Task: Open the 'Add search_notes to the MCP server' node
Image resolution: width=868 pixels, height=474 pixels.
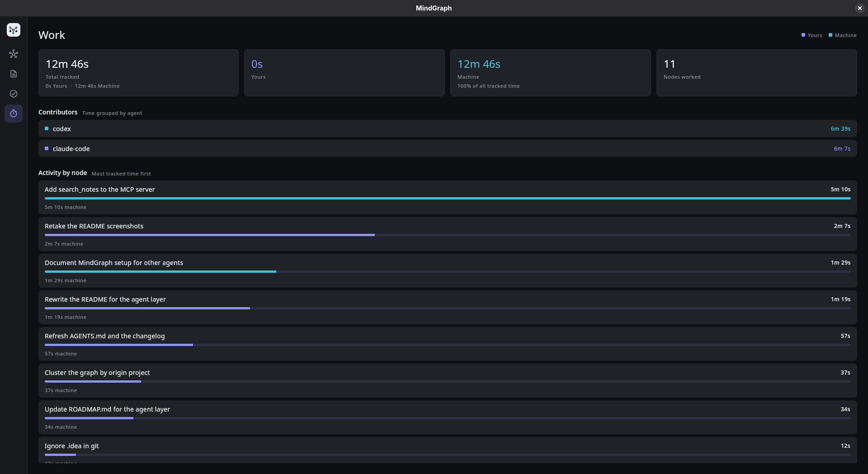Action: point(448,197)
